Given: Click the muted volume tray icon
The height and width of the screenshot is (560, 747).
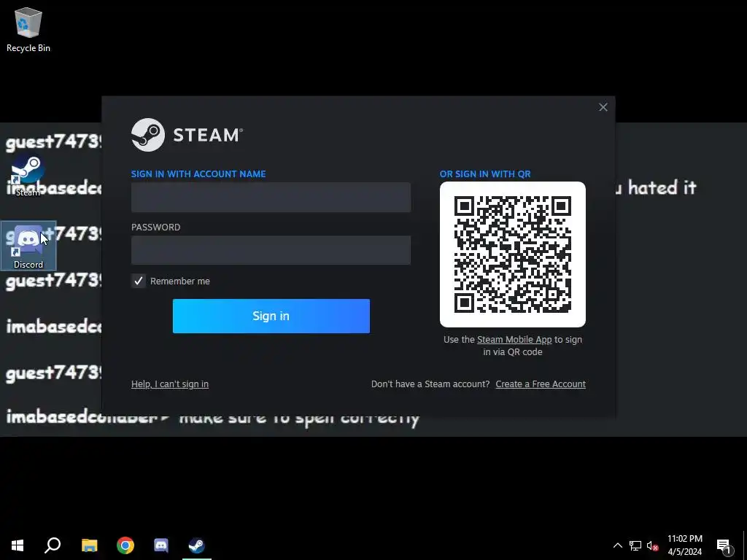Looking at the screenshot, I should pyautogui.click(x=652, y=545).
